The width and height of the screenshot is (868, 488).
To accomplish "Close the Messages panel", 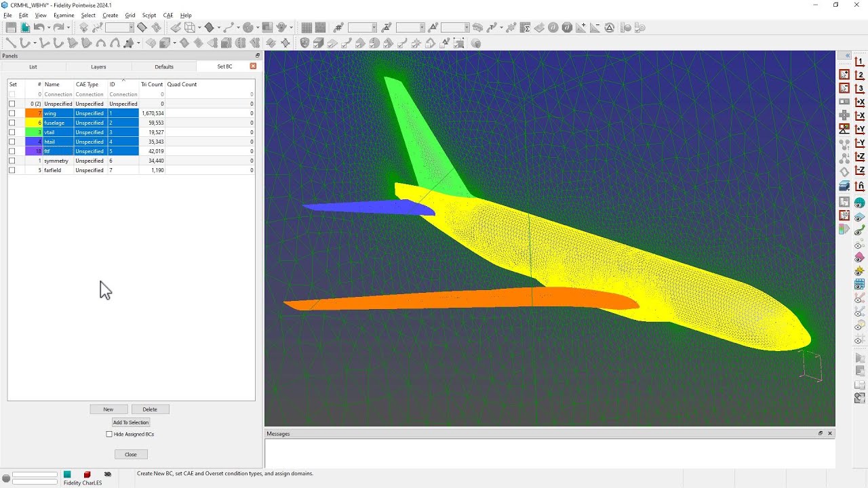I will tap(830, 433).
